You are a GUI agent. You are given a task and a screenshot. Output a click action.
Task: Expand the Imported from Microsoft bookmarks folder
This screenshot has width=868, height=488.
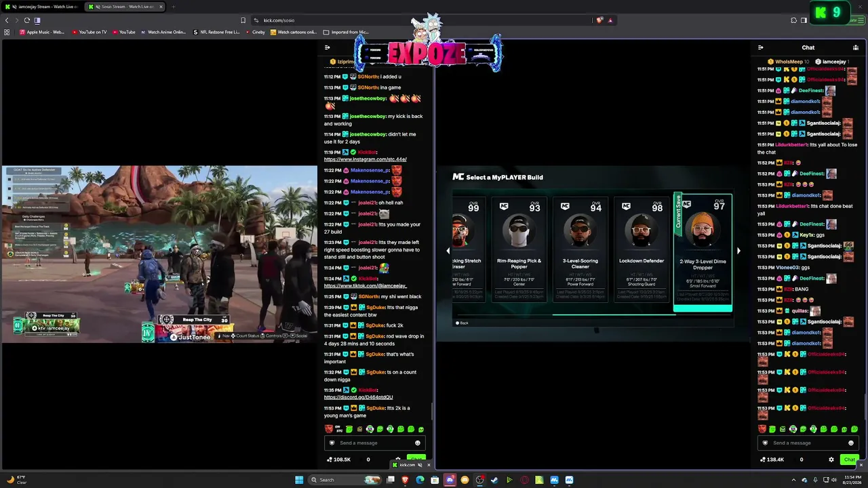(346, 32)
